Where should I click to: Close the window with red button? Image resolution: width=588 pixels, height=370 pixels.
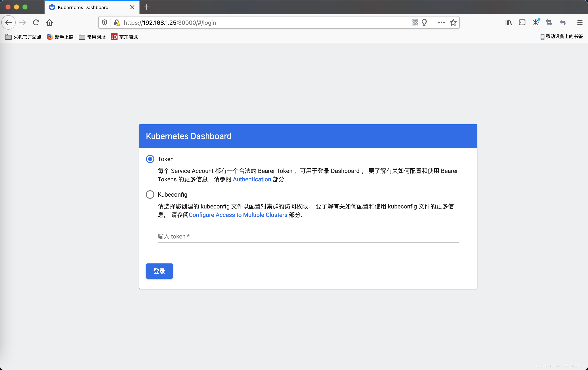point(8,7)
